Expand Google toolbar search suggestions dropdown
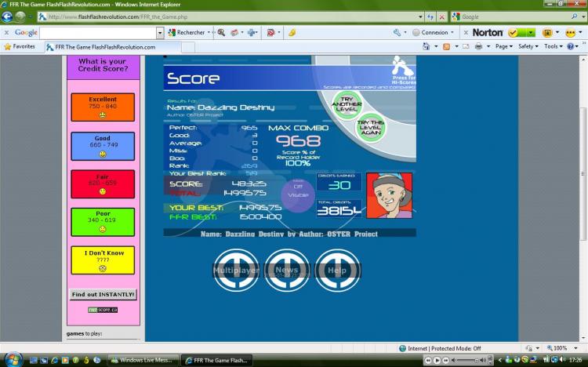Viewport: 588px width, 367px height. pos(160,33)
